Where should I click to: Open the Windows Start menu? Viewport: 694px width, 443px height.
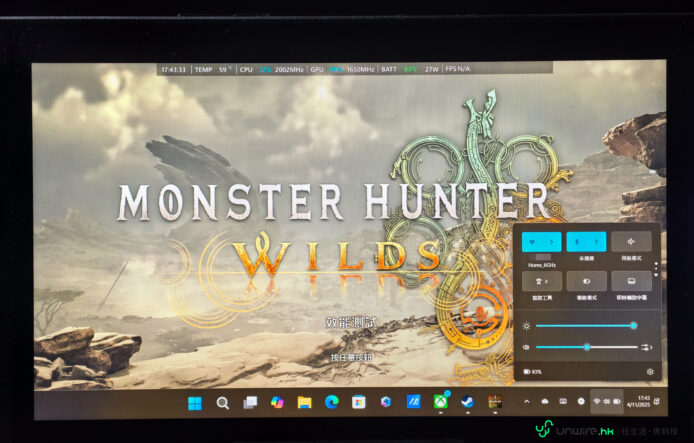[195, 403]
